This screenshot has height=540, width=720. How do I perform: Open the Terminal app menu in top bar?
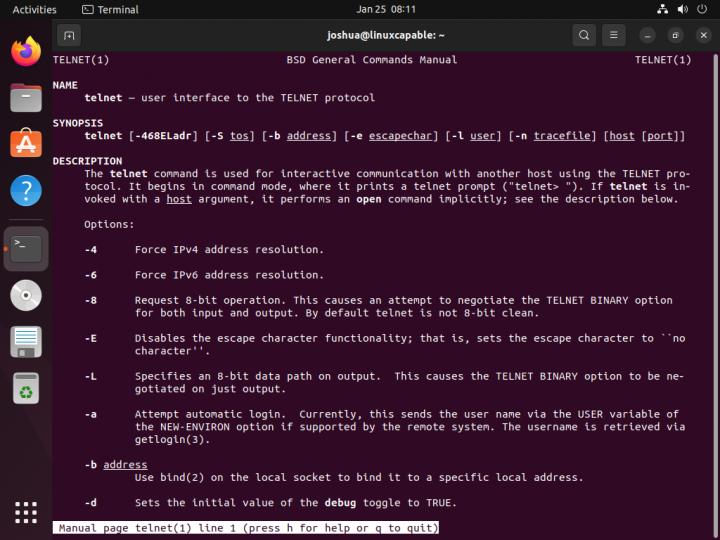pos(110,9)
